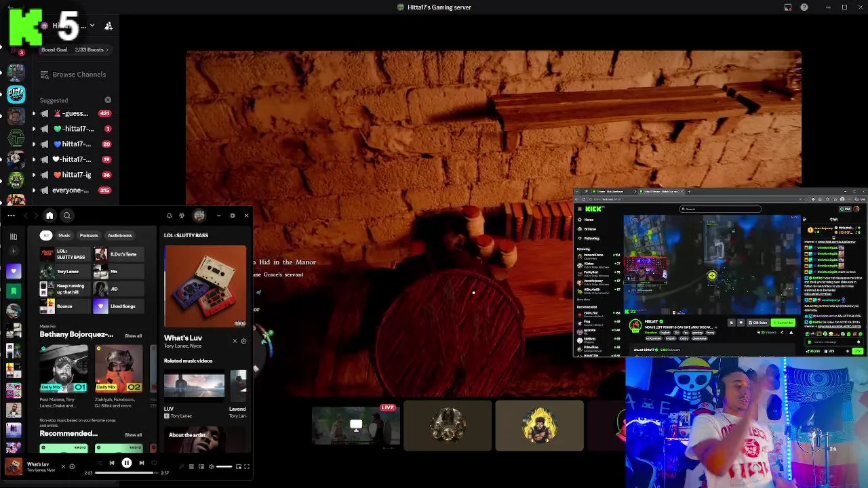The height and width of the screenshot is (488, 868).
Task: Open Tory Lanez tile in Spotify
Action: tap(65, 272)
